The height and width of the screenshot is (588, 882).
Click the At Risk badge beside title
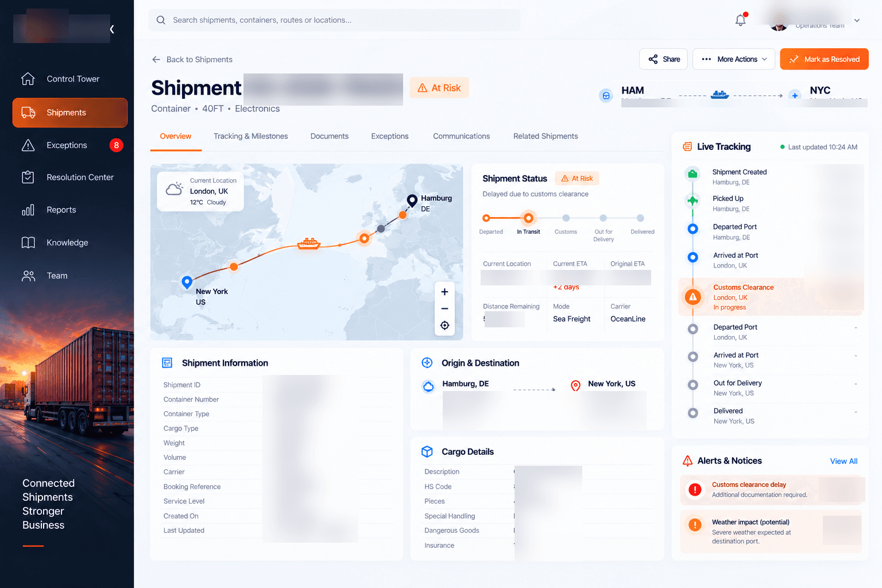coord(439,88)
